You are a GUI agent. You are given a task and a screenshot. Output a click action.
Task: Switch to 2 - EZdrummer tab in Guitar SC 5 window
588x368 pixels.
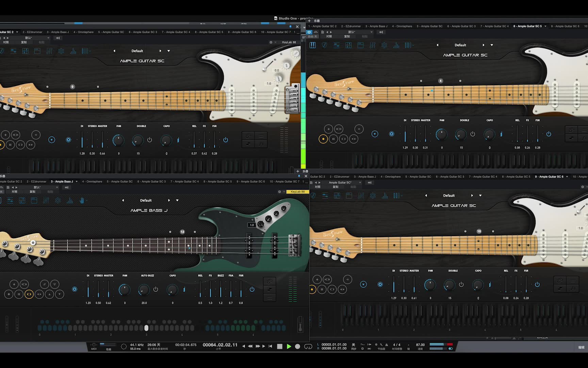pos(351,26)
